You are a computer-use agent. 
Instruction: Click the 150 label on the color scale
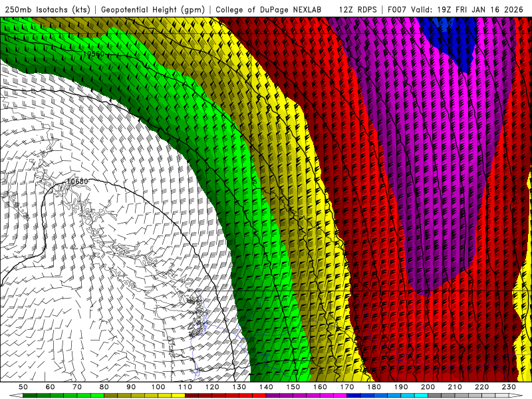tap(293, 387)
